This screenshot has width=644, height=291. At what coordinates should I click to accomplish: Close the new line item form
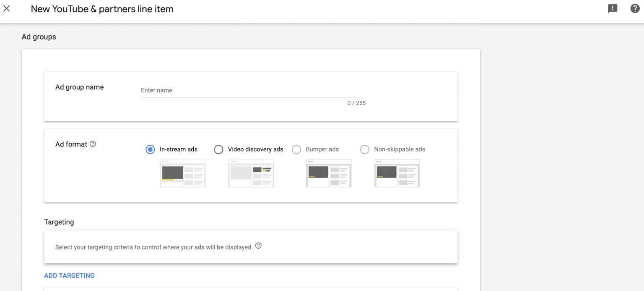[6, 8]
